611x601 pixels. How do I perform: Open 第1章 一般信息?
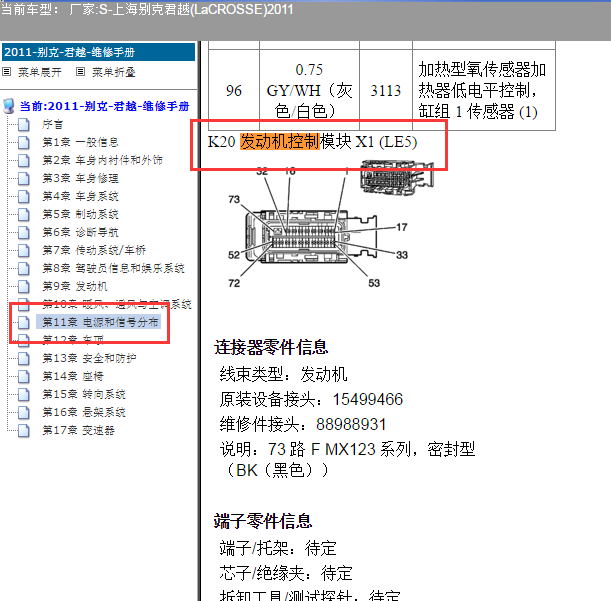click(80, 142)
